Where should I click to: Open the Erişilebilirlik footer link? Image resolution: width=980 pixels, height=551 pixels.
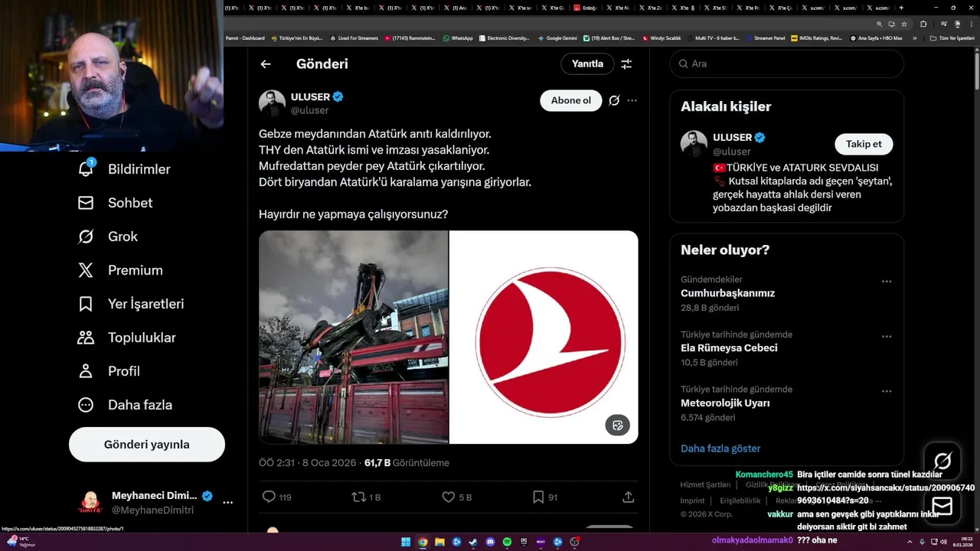[740, 500]
